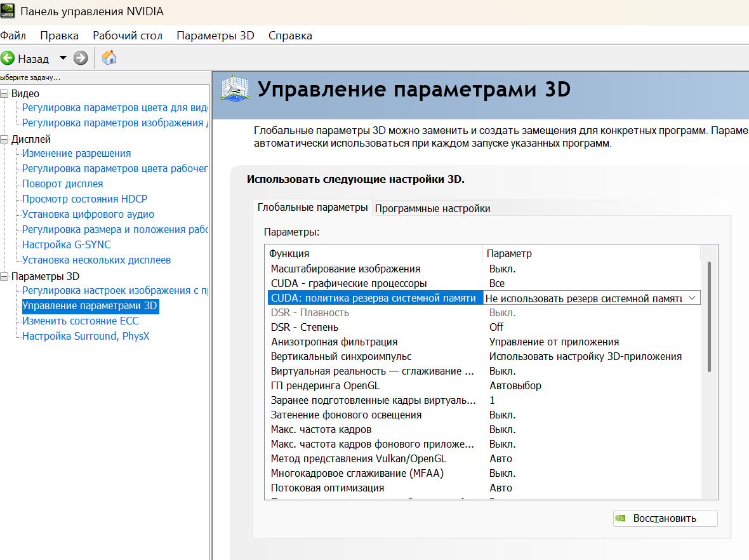Collapse the Видео tree node

[4, 94]
